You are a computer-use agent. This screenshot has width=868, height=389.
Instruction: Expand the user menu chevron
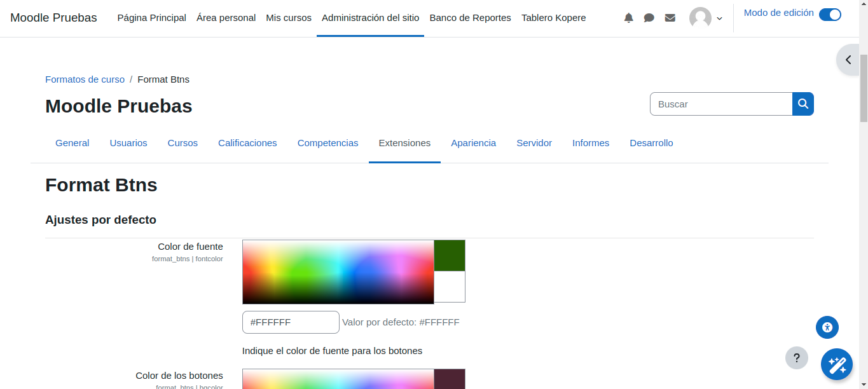(720, 18)
